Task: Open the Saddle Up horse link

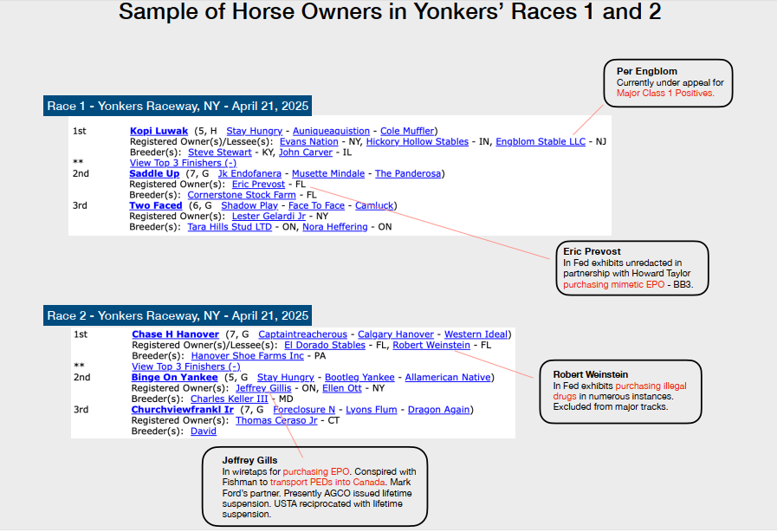Action: tap(154, 173)
